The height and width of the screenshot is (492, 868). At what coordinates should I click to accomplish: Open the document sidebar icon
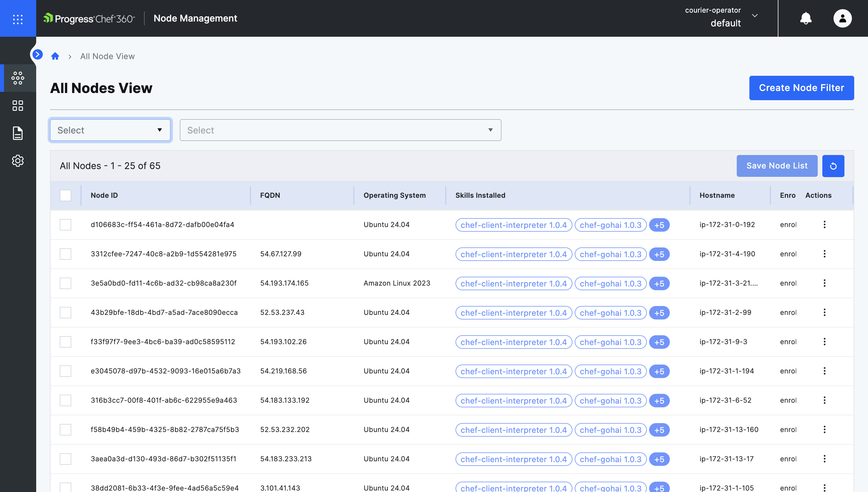click(x=18, y=133)
